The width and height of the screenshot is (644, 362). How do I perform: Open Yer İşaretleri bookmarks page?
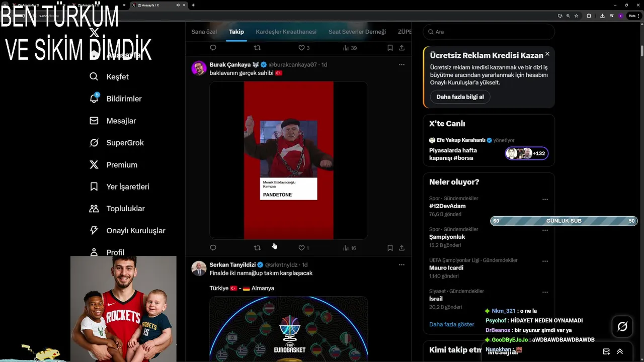pos(119,187)
